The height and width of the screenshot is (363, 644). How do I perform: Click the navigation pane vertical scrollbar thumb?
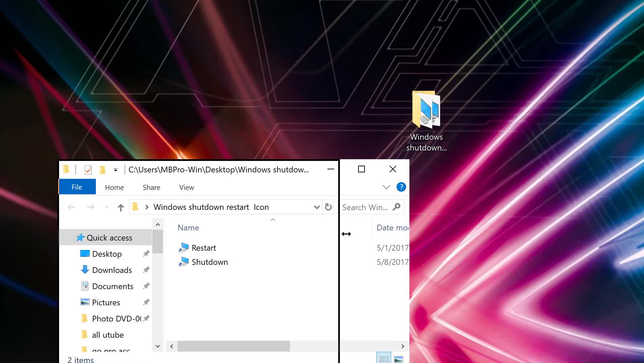pyautogui.click(x=158, y=241)
